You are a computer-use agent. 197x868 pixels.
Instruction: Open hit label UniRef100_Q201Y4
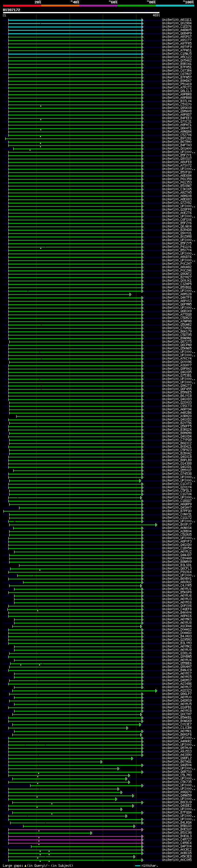coord(177,487)
